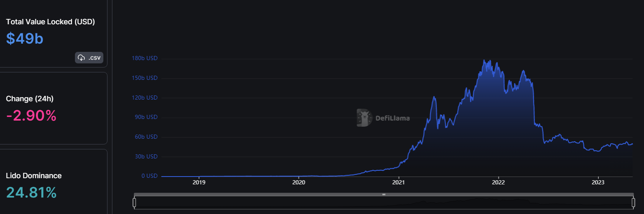Download the TVL data as .csv
This screenshot has height=214, width=644.
click(x=89, y=58)
